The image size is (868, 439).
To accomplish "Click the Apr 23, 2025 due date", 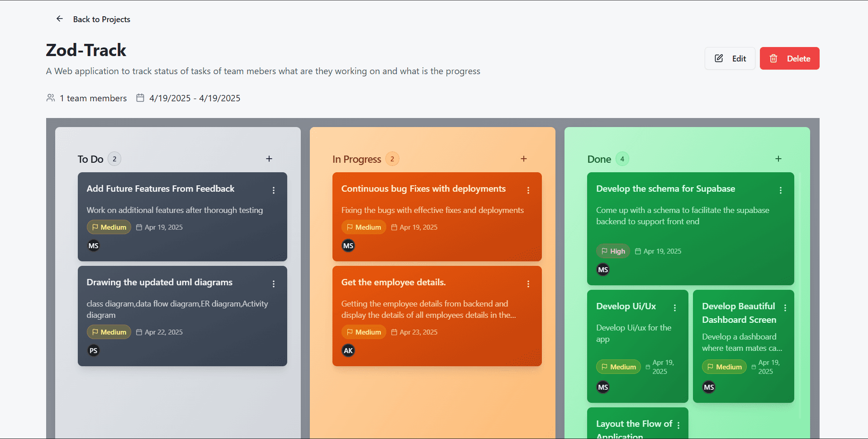I will pos(418,332).
